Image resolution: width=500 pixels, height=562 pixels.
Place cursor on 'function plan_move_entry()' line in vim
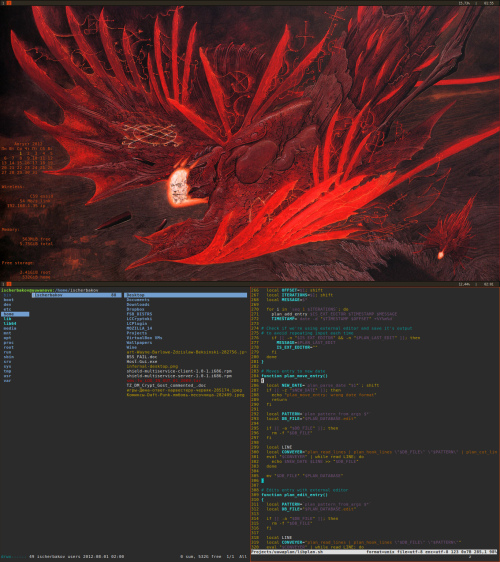(294, 376)
